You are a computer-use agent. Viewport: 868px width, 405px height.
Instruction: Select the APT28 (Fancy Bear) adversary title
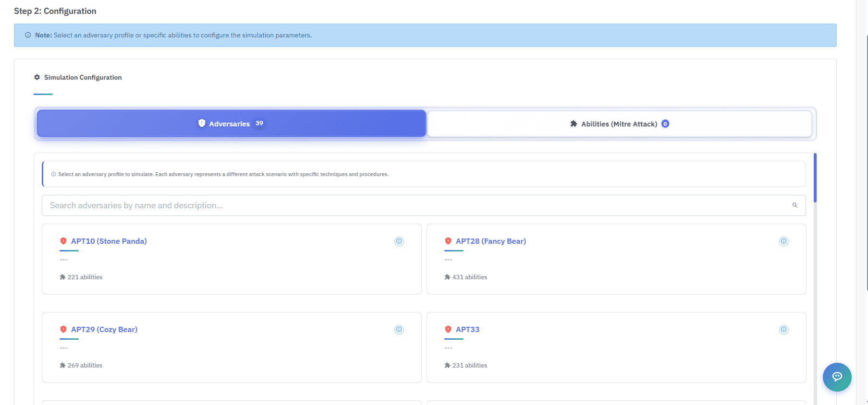[491, 241]
